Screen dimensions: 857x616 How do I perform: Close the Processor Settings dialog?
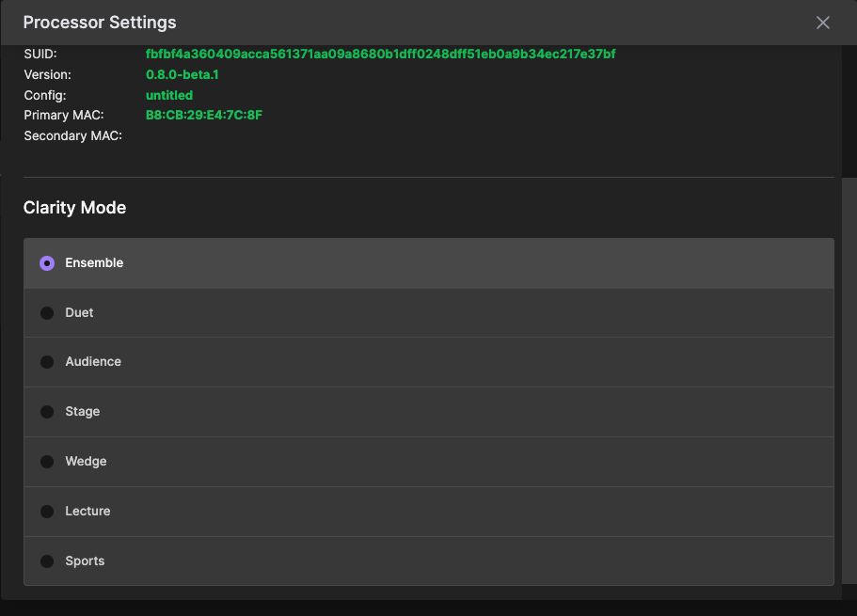(x=823, y=23)
